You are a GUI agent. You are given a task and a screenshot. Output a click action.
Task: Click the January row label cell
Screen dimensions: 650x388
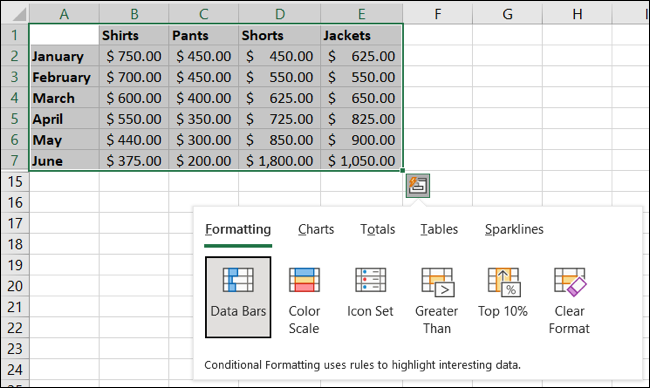64,56
